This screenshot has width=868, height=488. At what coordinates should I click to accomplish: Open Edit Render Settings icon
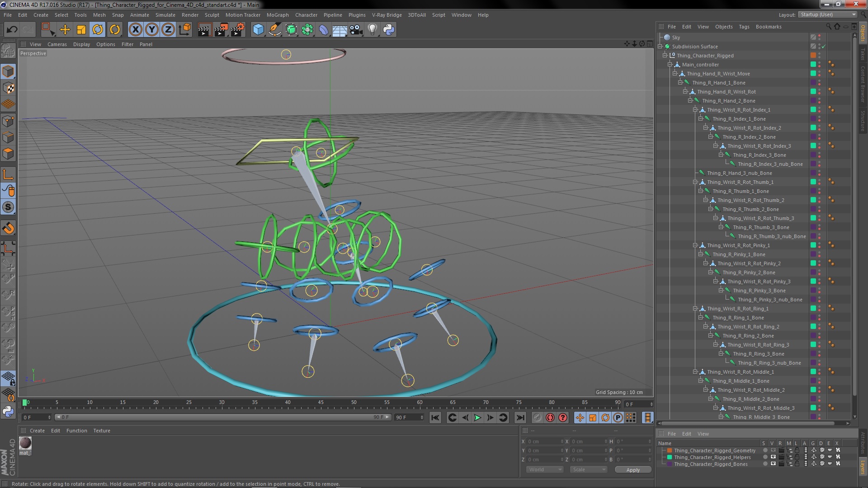(237, 30)
